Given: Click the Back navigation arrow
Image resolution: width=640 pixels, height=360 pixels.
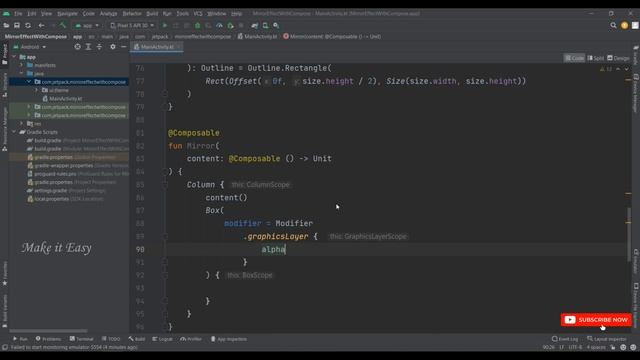Looking at the screenshot, I should pyautogui.click(x=41, y=25).
